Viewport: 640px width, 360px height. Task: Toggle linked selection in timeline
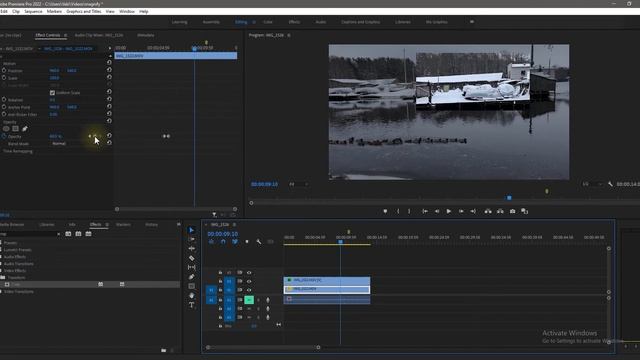[x=235, y=242]
